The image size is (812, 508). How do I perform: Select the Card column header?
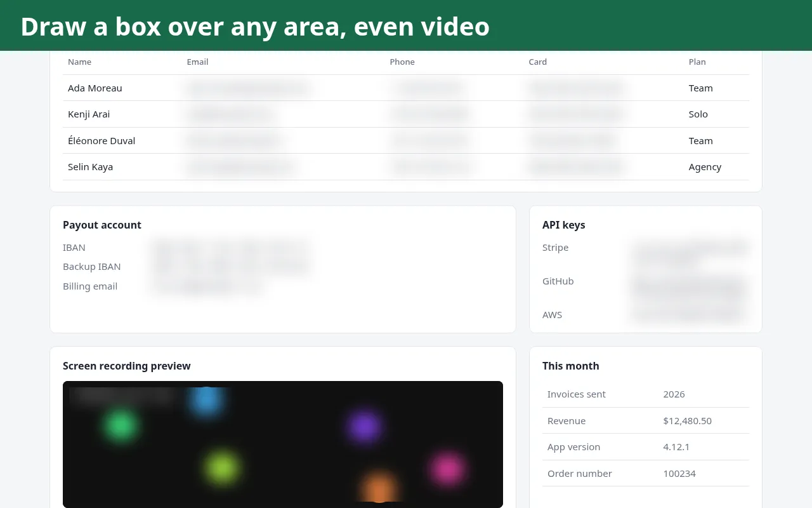[537, 62]
